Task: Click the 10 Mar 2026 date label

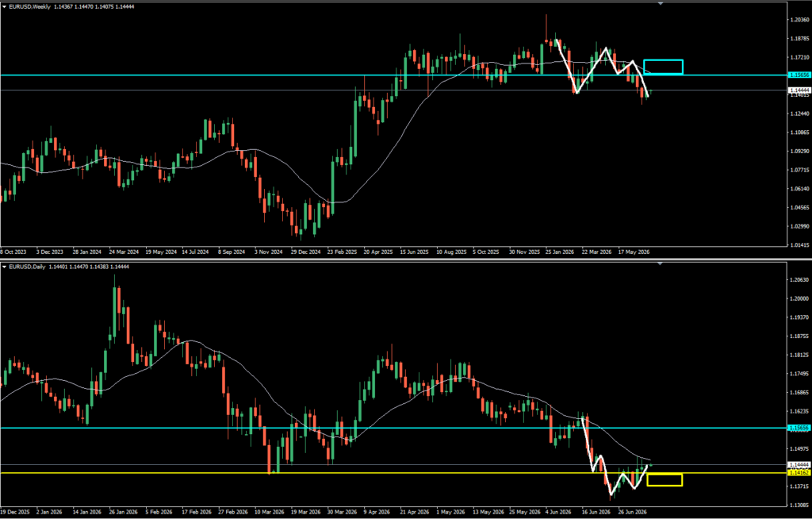Action: [270, 513]
